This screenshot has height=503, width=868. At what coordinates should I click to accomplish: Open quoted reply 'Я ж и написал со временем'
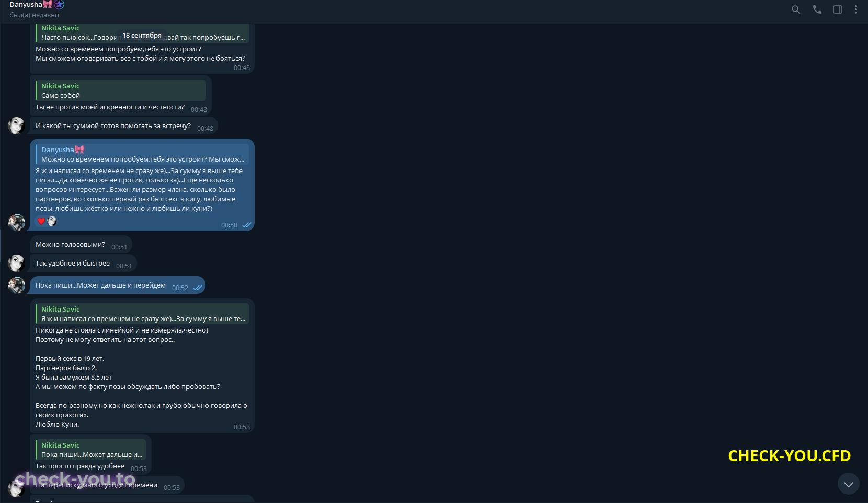pyautogui.click(x=142, y=314)
